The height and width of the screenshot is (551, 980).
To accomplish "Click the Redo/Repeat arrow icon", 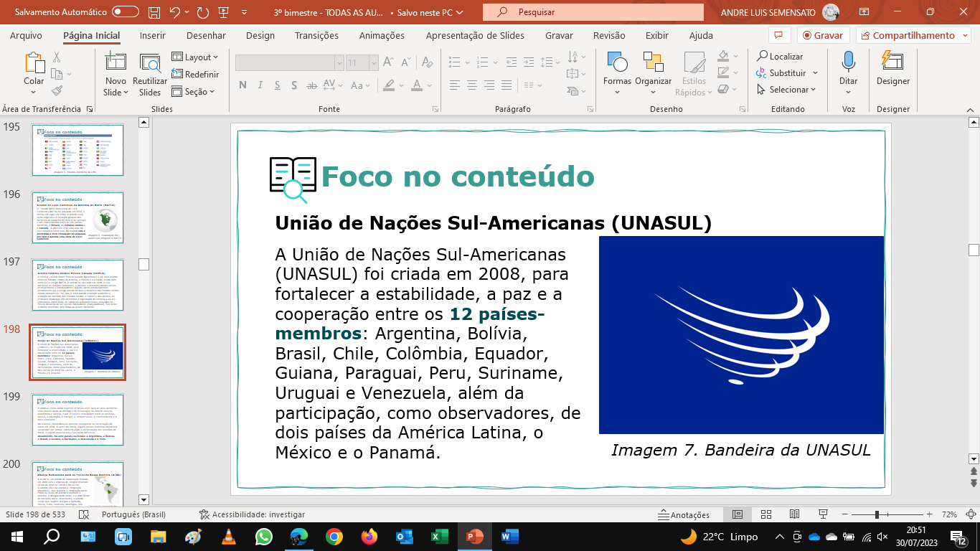I will pyautogui.click(x=202, y=12).
